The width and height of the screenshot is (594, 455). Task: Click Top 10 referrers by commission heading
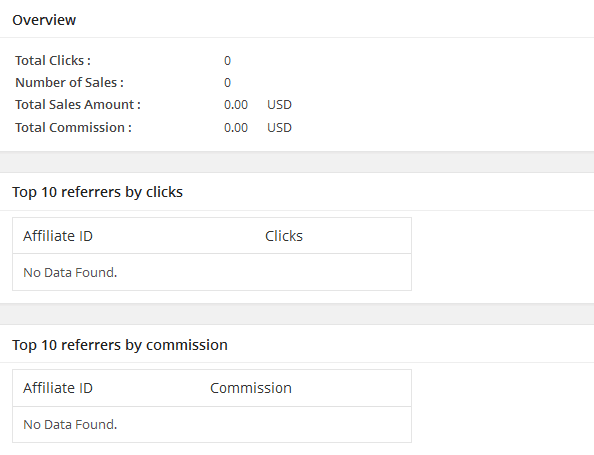click(x=120, y=345)
